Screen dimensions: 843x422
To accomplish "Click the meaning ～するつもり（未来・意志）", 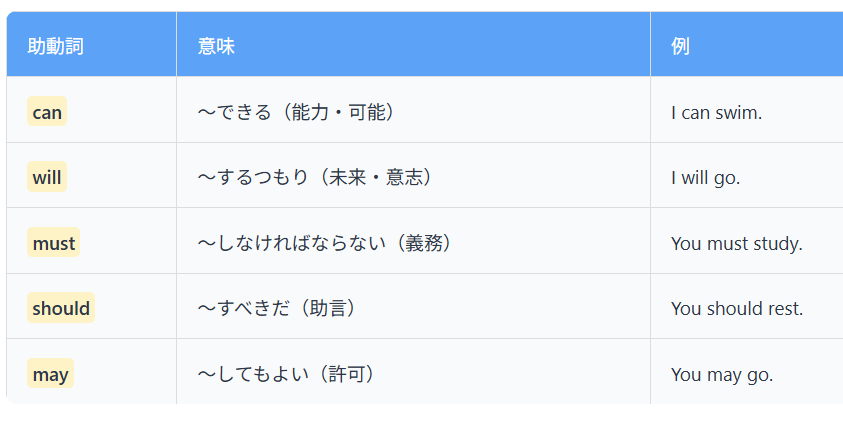I will pyautogui.click(x=316, y=178).
